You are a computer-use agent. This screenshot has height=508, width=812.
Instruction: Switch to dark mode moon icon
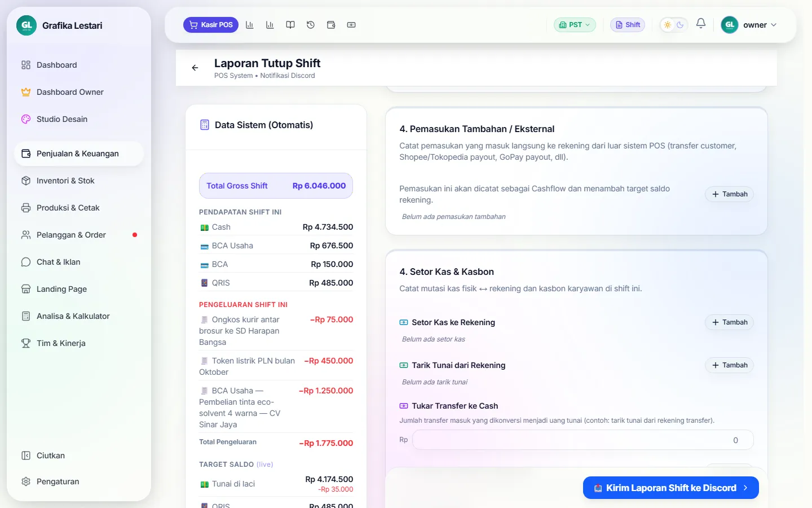point(680,25)
